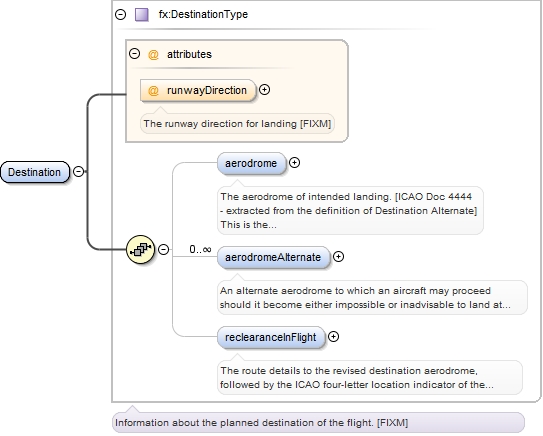Click the @ icon inside runwayDirection
Image resolution: width=543 pixels, height=436 pixels.
tap(153, 90)
